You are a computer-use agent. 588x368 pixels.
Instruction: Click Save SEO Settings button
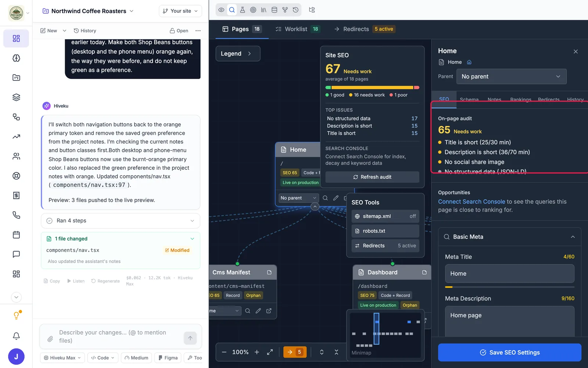[x=509, y=353]
